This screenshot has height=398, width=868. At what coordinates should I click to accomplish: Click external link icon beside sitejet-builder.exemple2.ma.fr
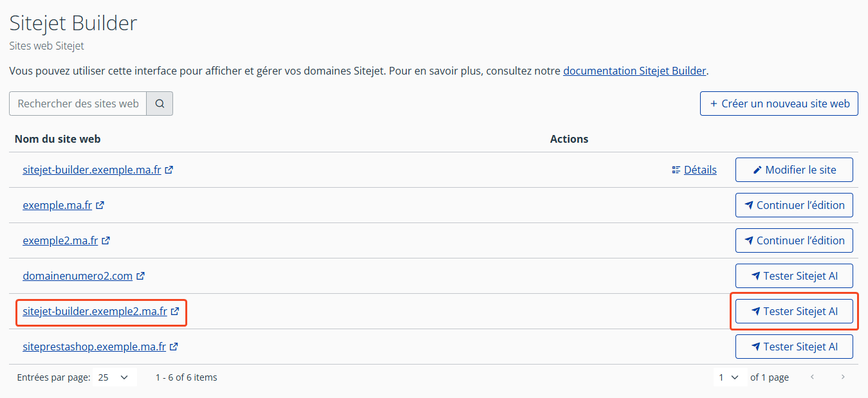[x=175, y=312]
